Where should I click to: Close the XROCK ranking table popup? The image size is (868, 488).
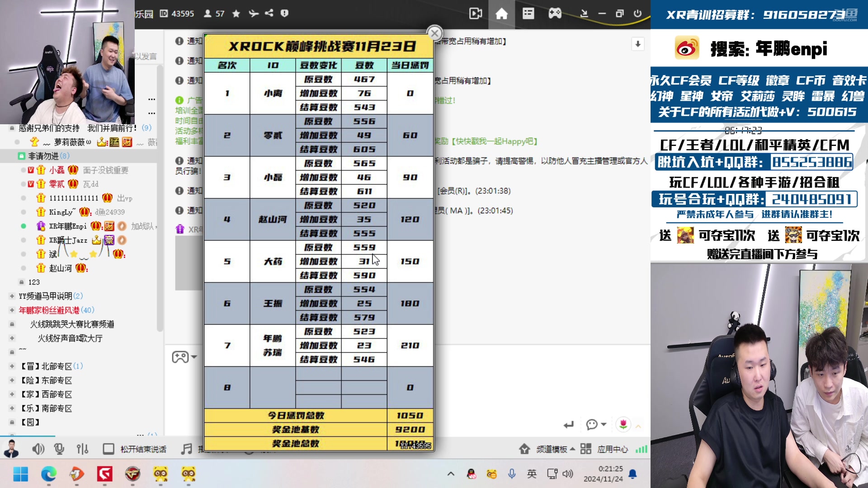(x=434, y=33)
